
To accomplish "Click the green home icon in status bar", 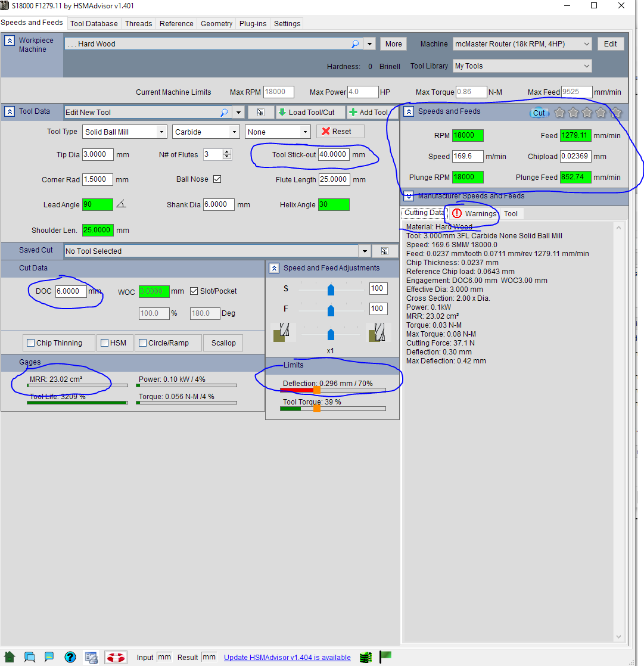I will (x=10, y=657).
